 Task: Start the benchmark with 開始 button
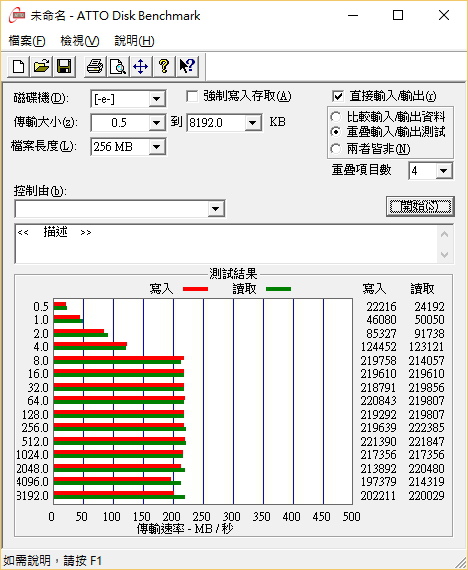(420, 206)
